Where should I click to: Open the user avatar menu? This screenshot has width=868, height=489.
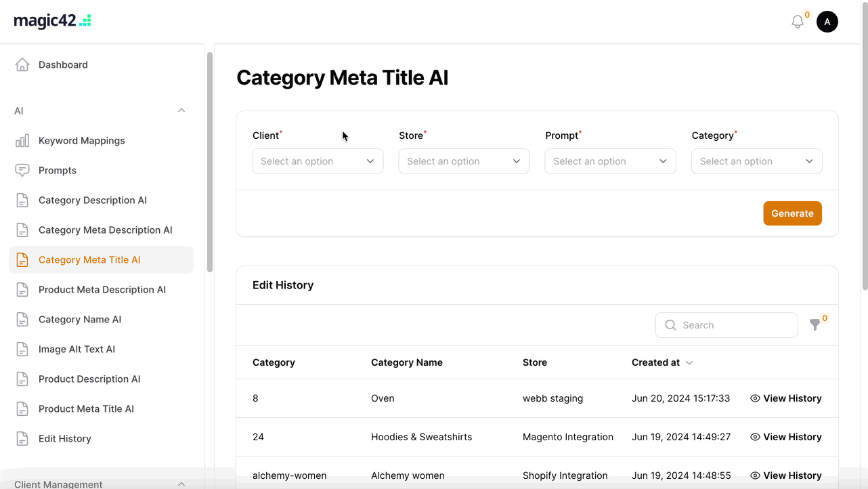pyautogui.click(x=827, y=22)
